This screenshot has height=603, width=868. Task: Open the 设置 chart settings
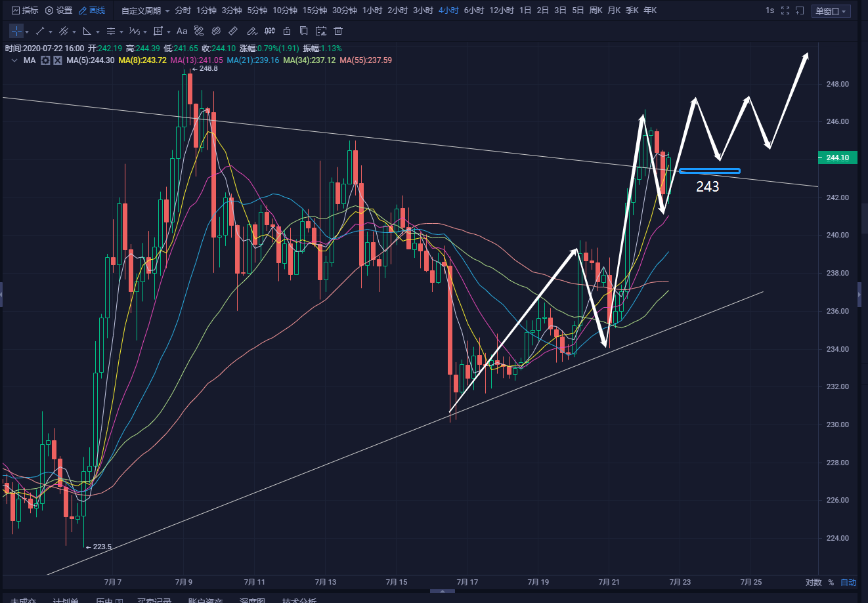pos(58,10)
